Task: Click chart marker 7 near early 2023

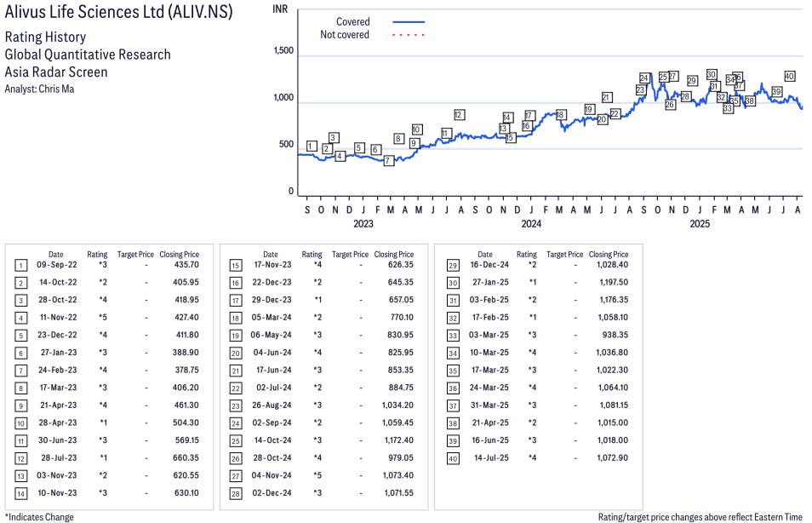Action: pyautogui.click(x=389, y=161)
